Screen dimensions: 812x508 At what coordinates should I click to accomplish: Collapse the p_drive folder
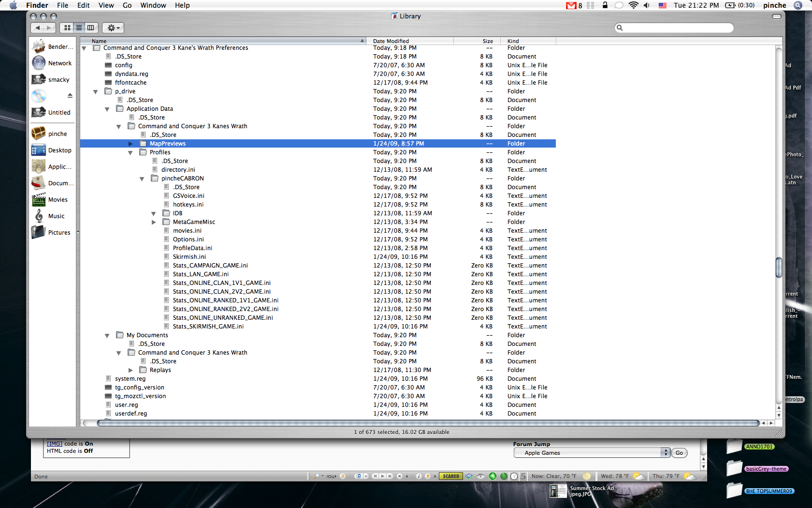pos(96,92)
